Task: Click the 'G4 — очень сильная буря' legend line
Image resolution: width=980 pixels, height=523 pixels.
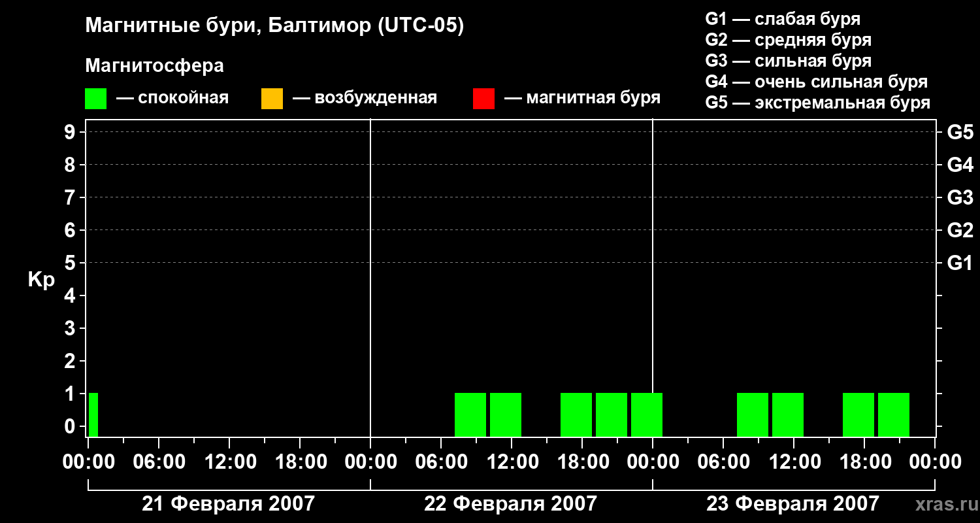Action: [x=817, y=82]
